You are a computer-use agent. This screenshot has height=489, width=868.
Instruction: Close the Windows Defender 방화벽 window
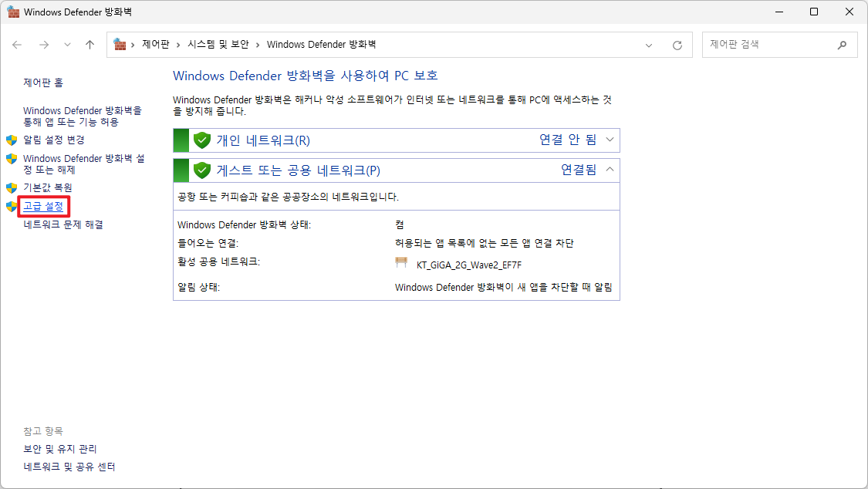pos(849,12)
